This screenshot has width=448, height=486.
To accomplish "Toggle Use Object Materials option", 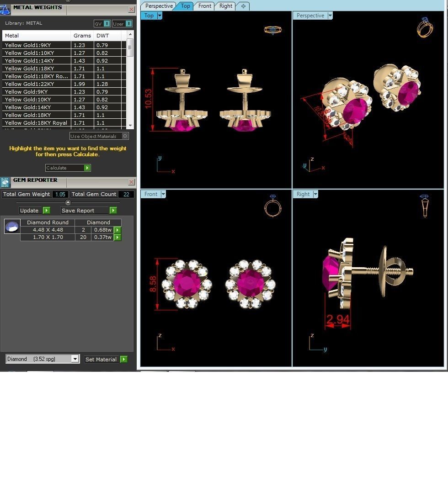I will pyautogui.click(x=99, y=136).
